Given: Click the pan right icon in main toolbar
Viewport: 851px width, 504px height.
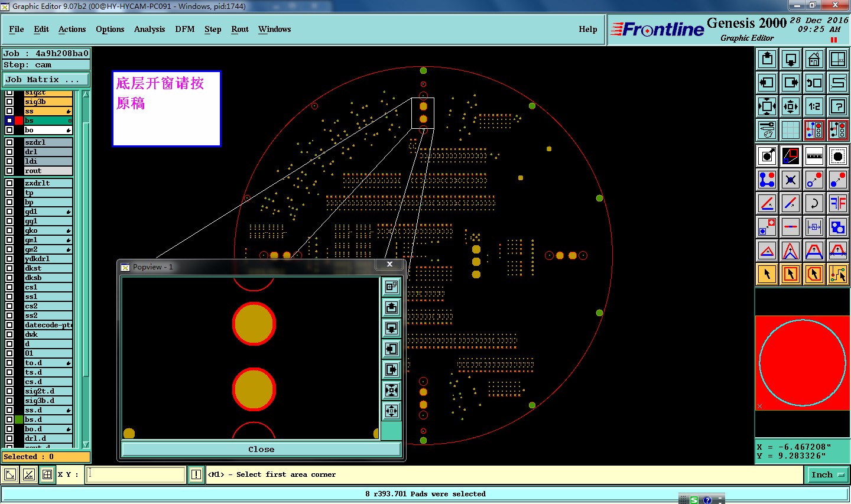Looking at the screenshot, I should (791, 83).
